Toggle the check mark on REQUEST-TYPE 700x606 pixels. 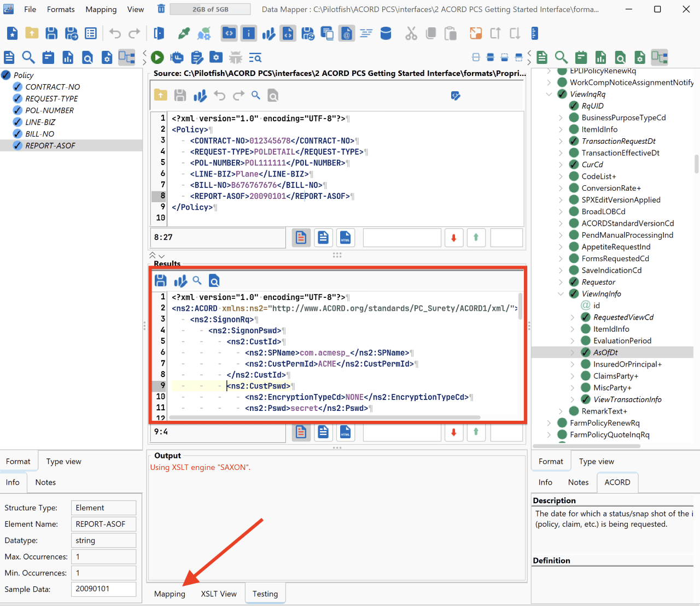coord(18,98)
